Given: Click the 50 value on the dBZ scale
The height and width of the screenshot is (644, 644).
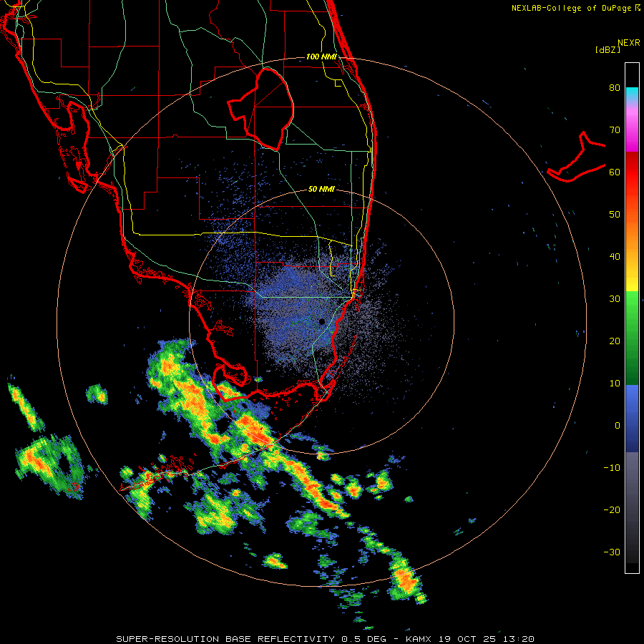Looking at the screenshot, I should (615, 215).
